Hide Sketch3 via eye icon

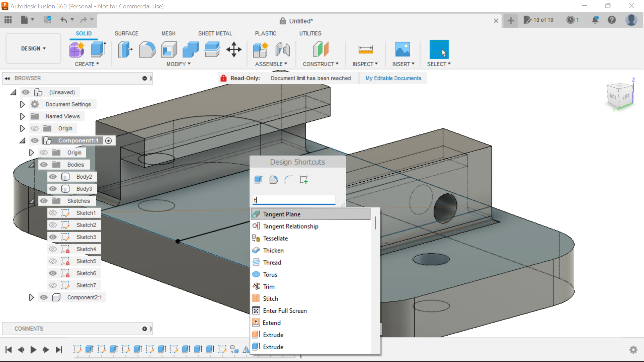pyautogui.click(x=53, y=237)
